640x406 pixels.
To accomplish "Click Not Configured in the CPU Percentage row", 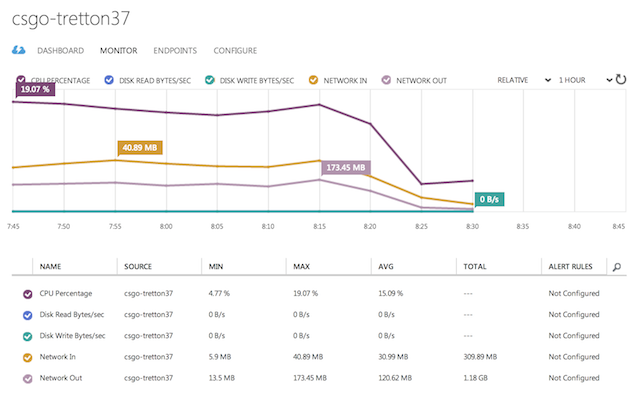I will tap(574, 293).
